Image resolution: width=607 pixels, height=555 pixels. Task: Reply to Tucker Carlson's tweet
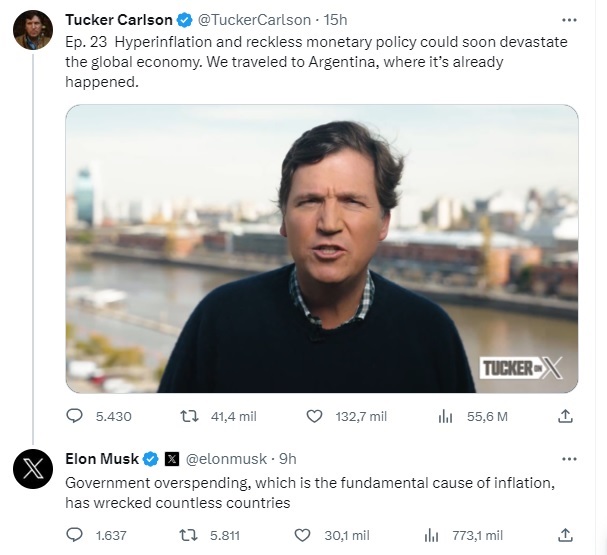click(x=75, y=416)
